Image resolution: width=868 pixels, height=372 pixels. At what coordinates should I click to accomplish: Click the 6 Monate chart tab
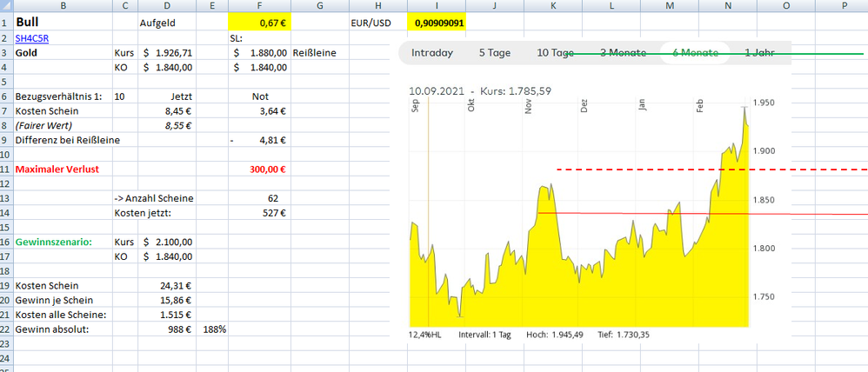coord(695,52)
